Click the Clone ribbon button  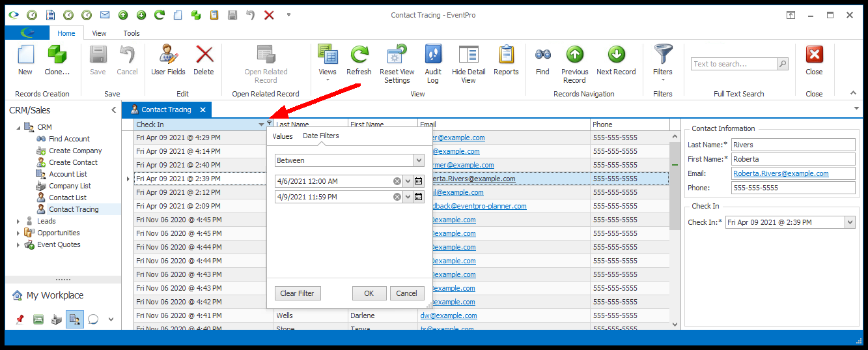click(x=57, y=61)
